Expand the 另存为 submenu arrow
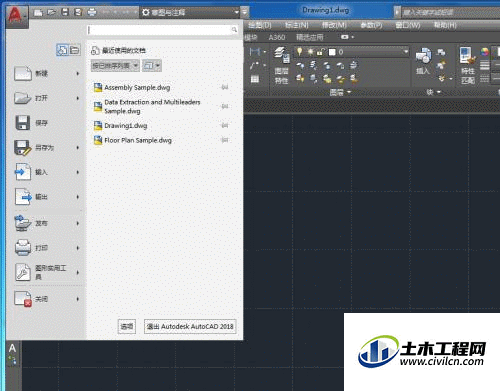The width and height of the screenshot is (500, 391). pos(77,148)
